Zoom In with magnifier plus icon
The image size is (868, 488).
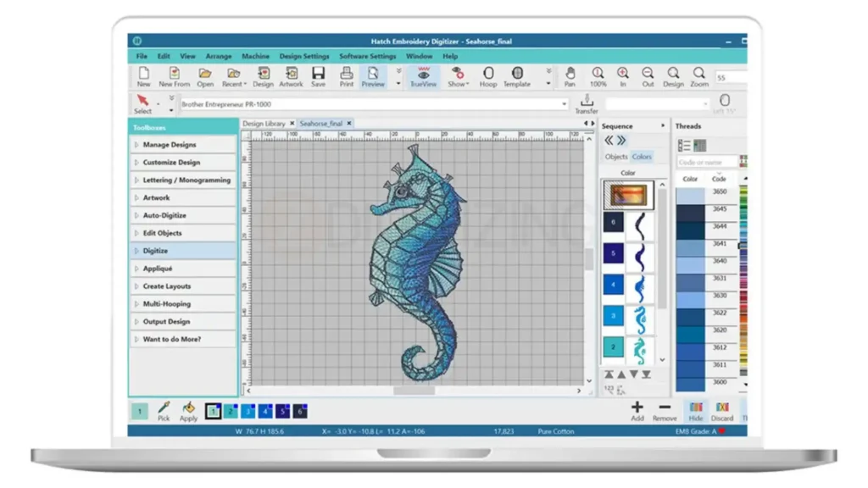coord(623,77)
